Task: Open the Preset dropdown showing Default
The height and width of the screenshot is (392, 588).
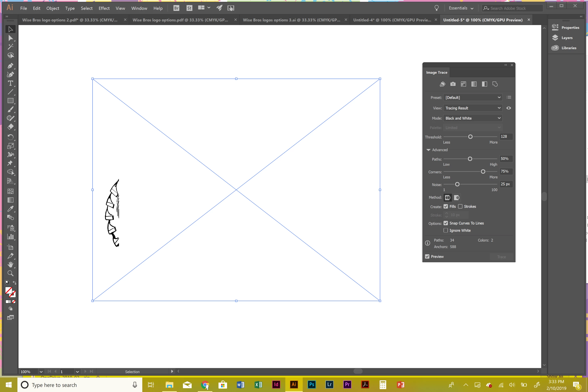Action: 473,98
